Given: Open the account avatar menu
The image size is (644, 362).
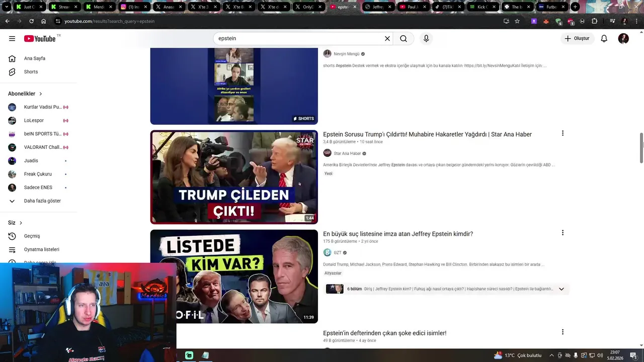Looking at the screenshot, I should 623,39.
